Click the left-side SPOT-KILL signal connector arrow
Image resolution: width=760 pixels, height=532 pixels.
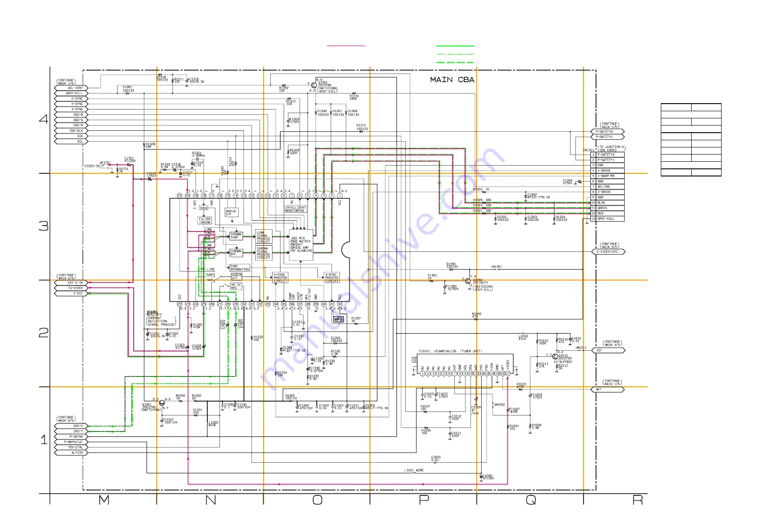(x=71, y=93)
